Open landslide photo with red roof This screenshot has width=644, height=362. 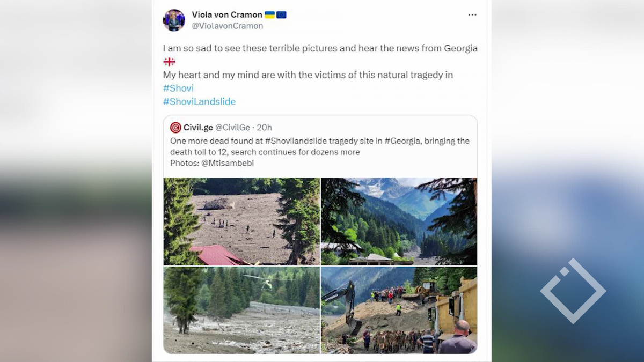click(241, 221)
